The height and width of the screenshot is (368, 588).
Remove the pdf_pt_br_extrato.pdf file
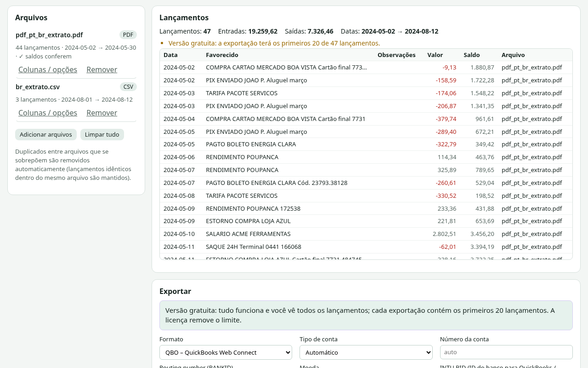(x=102, y=69)
